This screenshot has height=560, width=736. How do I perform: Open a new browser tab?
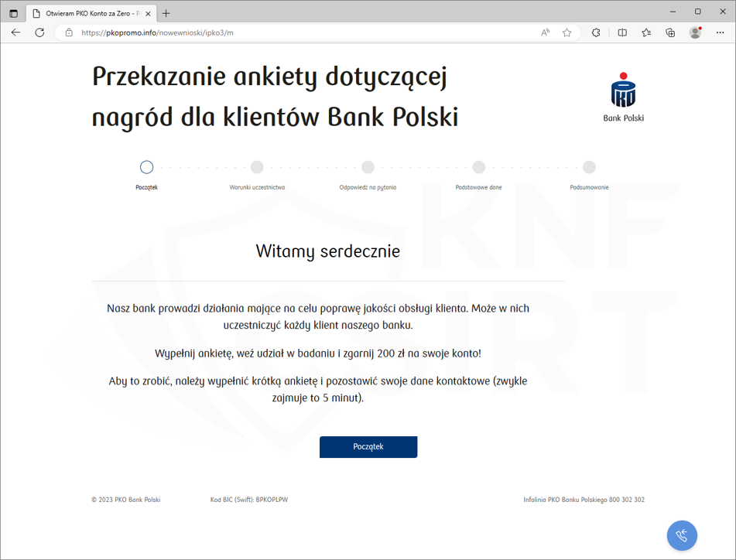pos(166,13)
